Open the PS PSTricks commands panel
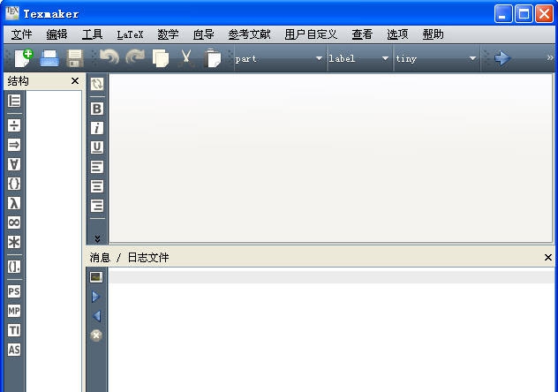This screenshot has width=558, height=392. (x=14, y=291)
